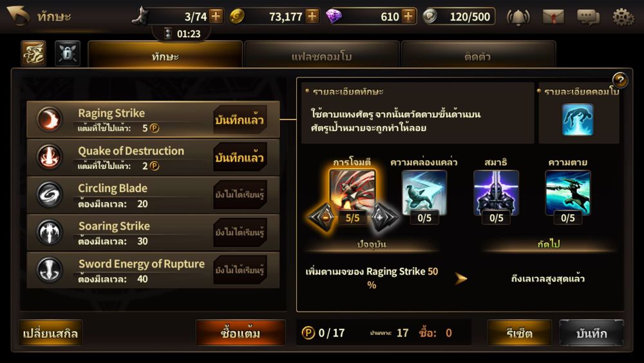Open the mail envelope icon
Screen dimensions: 644x363
553,17
